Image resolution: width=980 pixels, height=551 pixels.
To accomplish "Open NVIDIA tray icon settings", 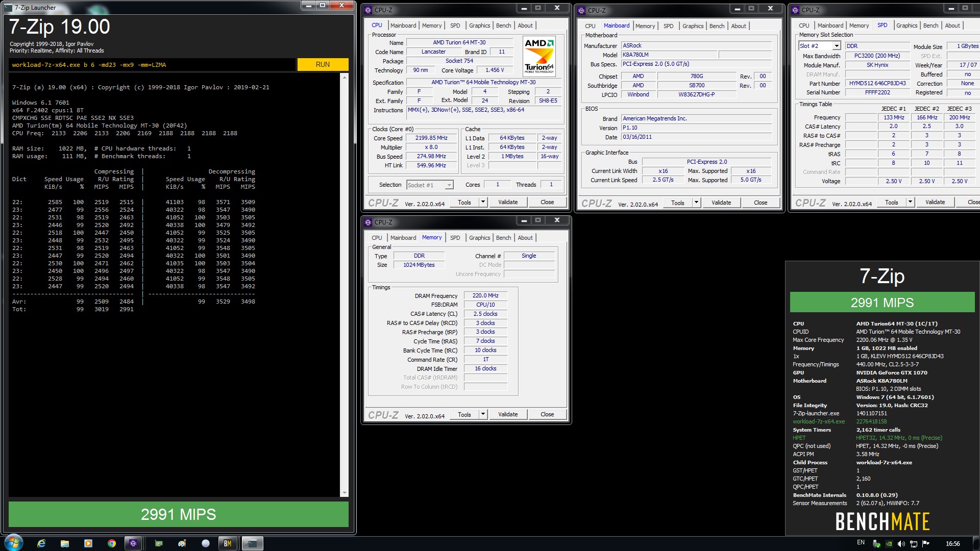I will point(889,544).
